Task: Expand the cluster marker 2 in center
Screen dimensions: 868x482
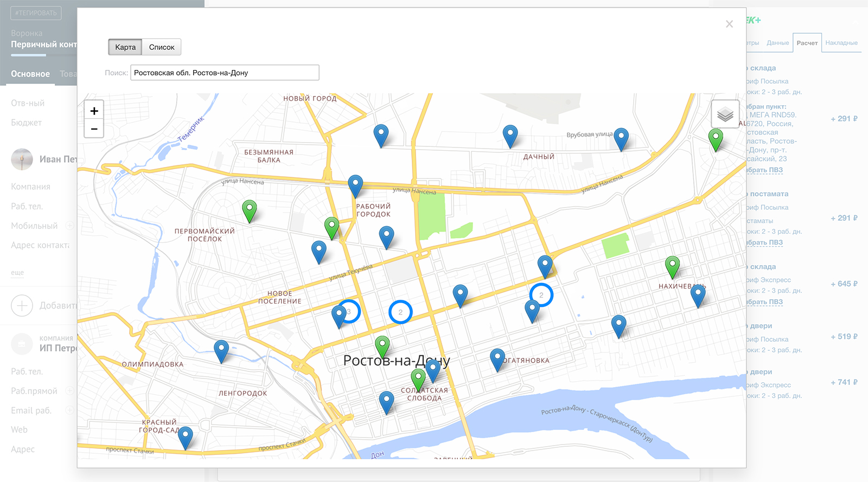Action: tap(400, 312)
